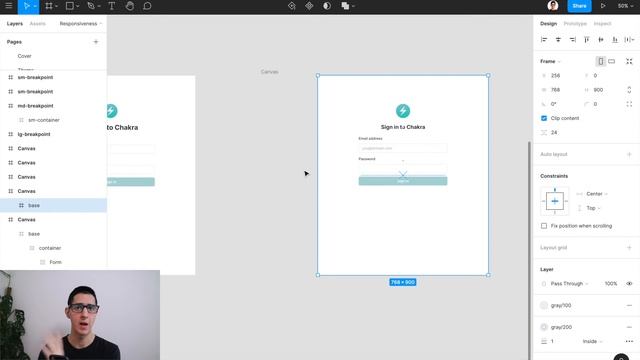Viewport: 640px width, 360px height.
Task: Remove the gray/200 stroke with minus
Action: [629, 327]
